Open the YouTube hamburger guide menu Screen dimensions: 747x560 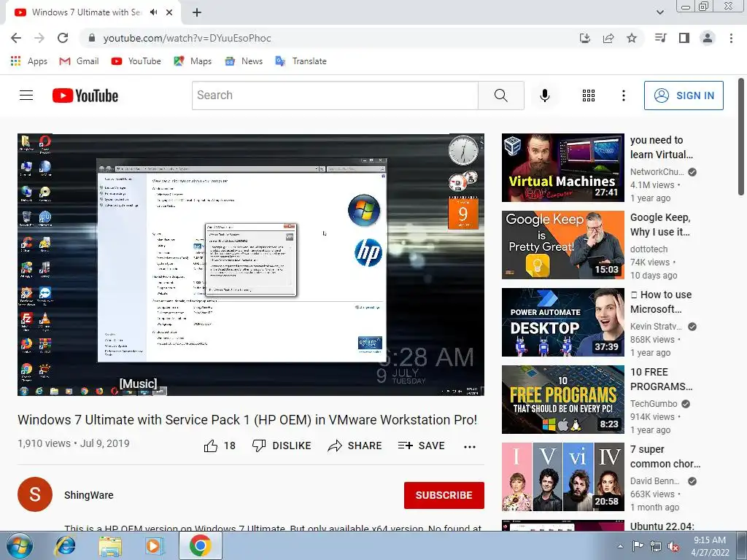[26, 96]
